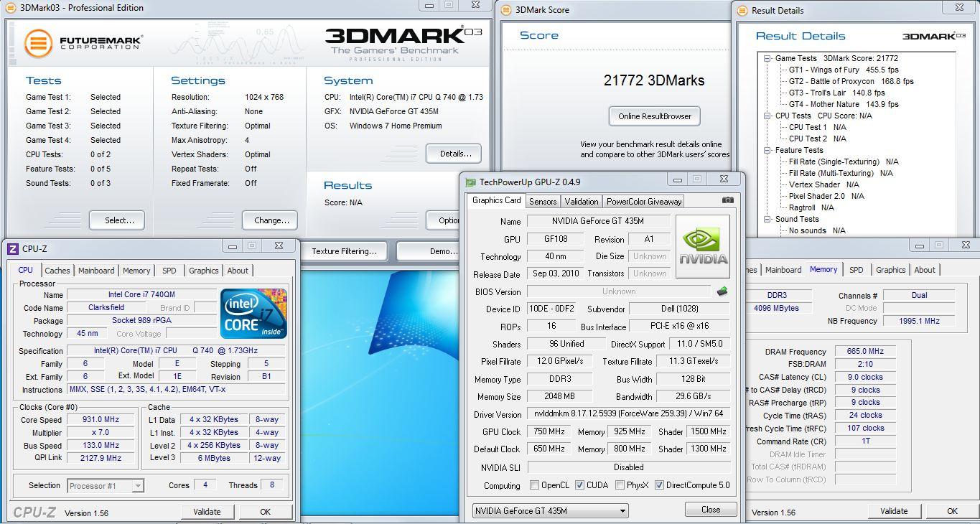Select the Pixel Shader 2.0 row
The image size is (980, 524).
click(x=826, y=196)
